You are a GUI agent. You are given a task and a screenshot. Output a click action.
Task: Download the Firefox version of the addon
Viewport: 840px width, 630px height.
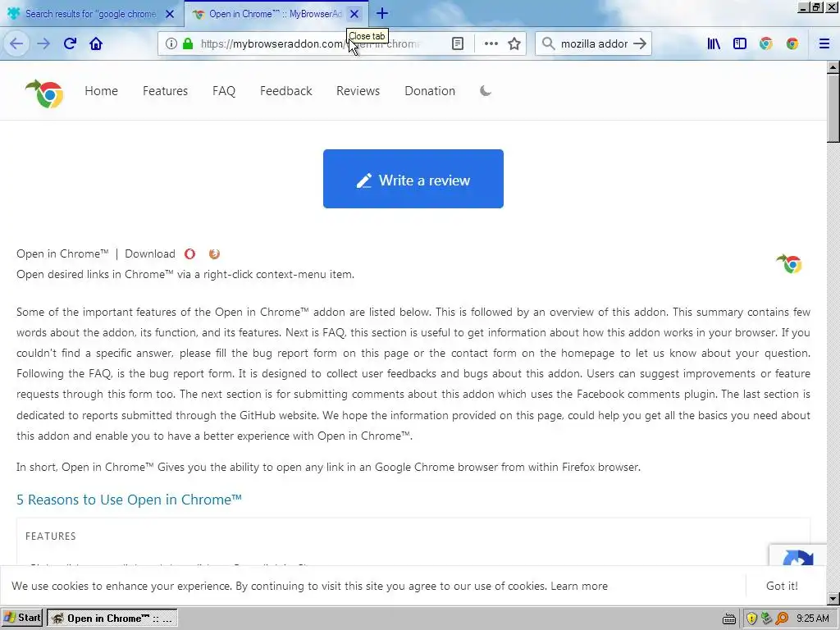(214, 254)
